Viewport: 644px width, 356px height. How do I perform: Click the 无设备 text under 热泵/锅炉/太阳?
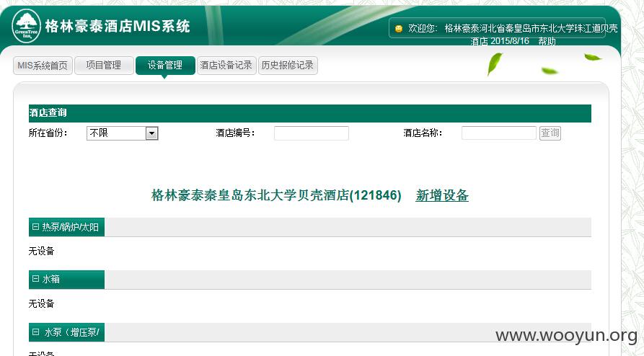[41, 251]
